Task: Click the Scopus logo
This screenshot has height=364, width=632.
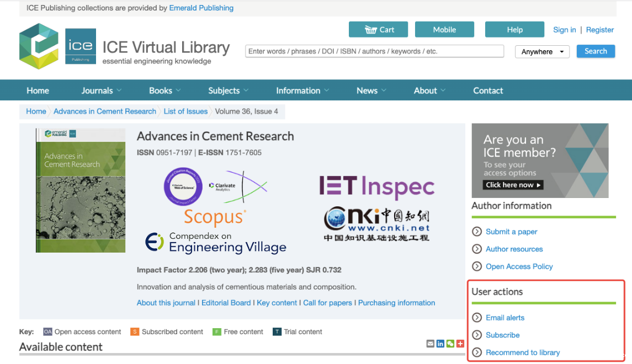Action: pyautogui.click(x=215, y=217)
